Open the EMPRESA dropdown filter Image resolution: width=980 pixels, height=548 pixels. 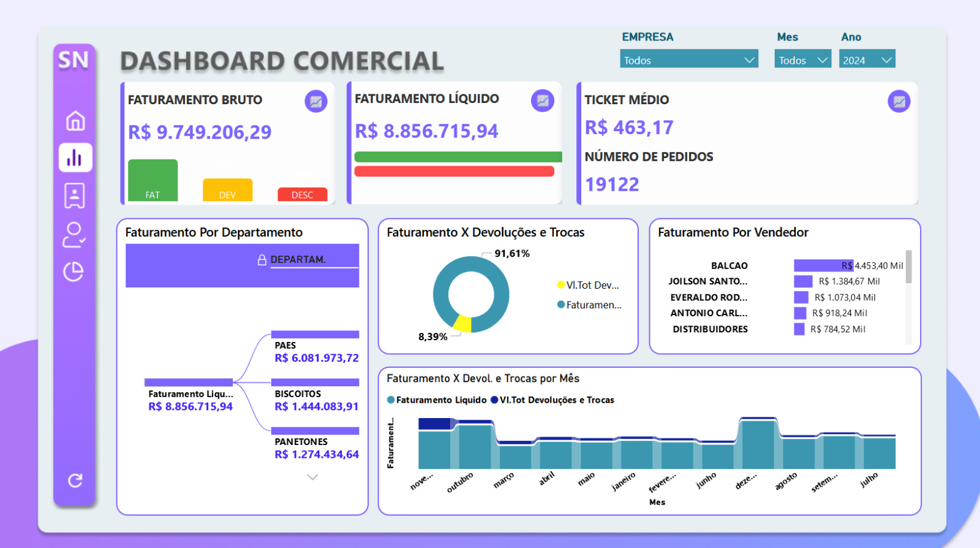pyautogui.click(x=688, y=60)
